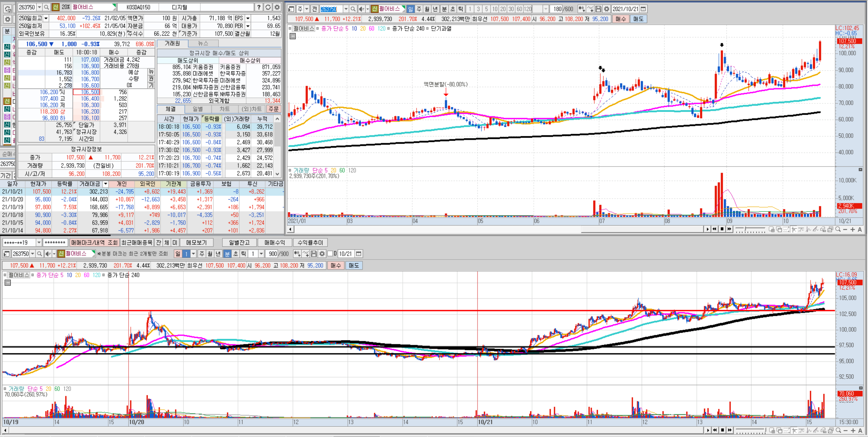Screen dimensions: 868x437
Task: Expand stock code dropdown in daily chart toolbar
Action: tap(346, 9)
